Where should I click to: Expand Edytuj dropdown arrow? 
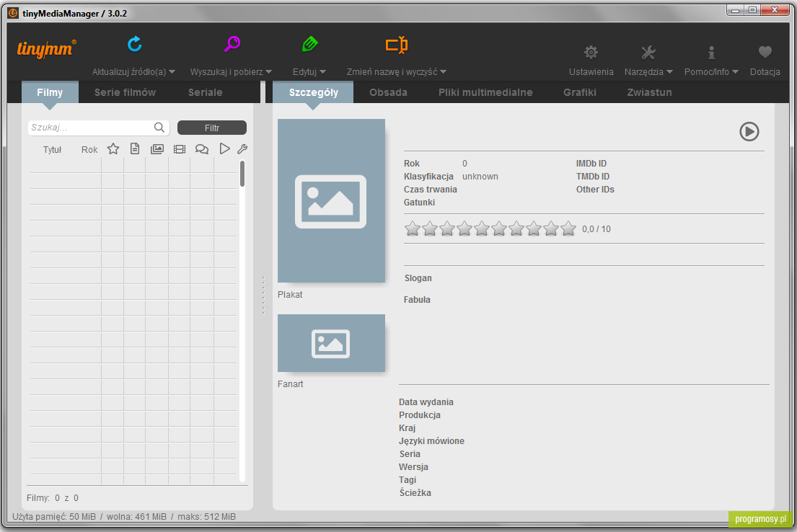click(322, 72)
